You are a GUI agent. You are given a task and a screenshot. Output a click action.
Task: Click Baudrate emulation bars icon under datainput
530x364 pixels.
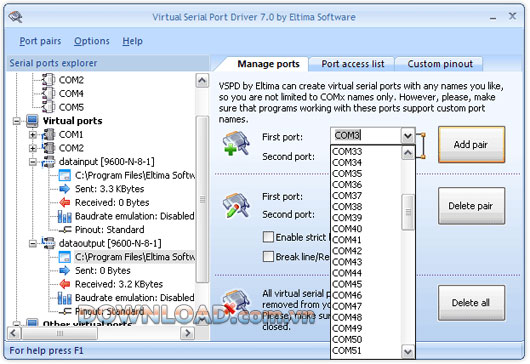64,216
